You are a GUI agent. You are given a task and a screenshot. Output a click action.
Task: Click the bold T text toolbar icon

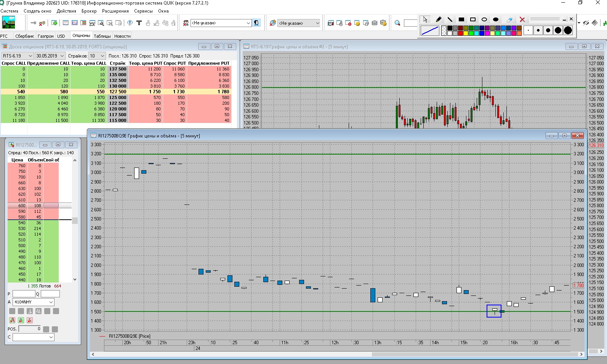point(139,23)
